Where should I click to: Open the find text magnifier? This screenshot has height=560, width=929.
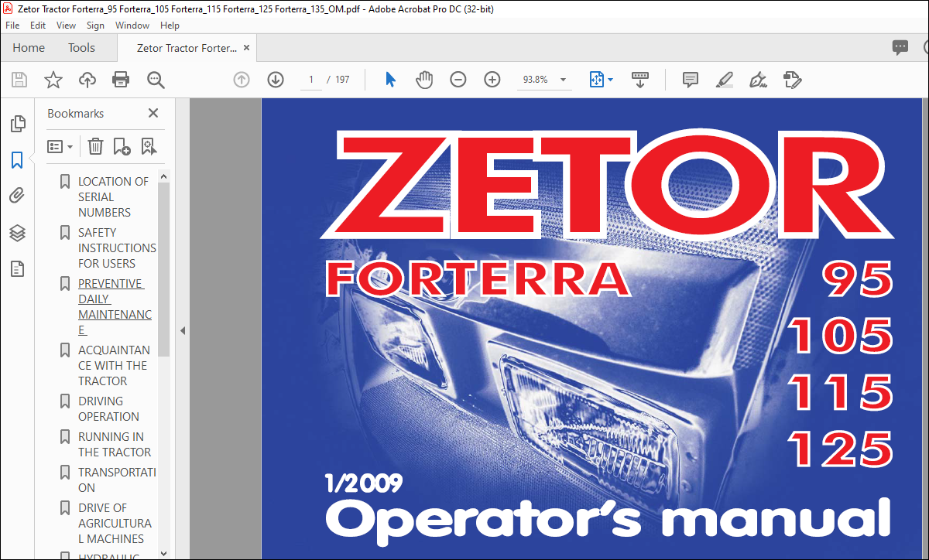(x=156, y=80)
